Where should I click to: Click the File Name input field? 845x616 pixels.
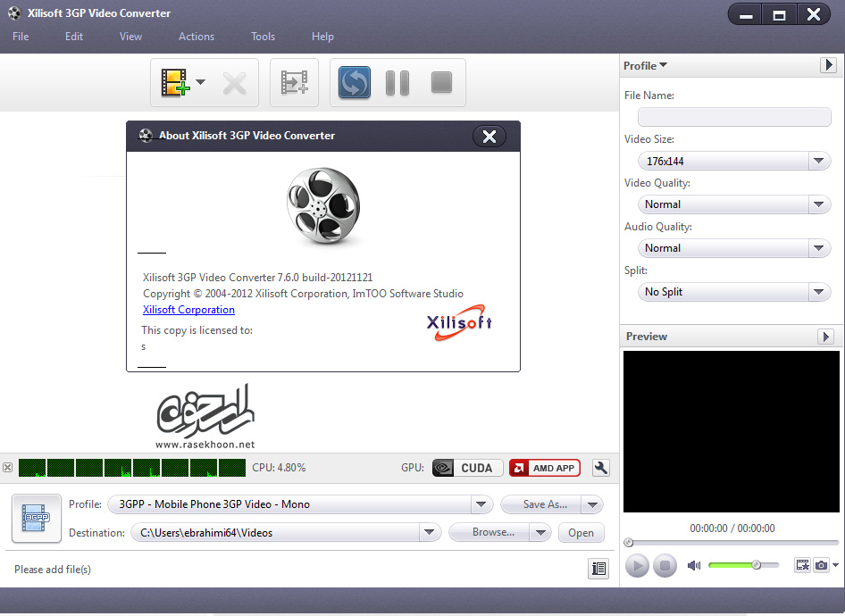(734, 117)
